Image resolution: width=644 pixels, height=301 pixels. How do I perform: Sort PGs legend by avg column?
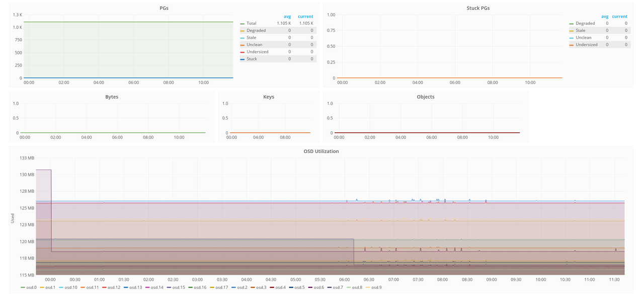[x=287, y=17]
